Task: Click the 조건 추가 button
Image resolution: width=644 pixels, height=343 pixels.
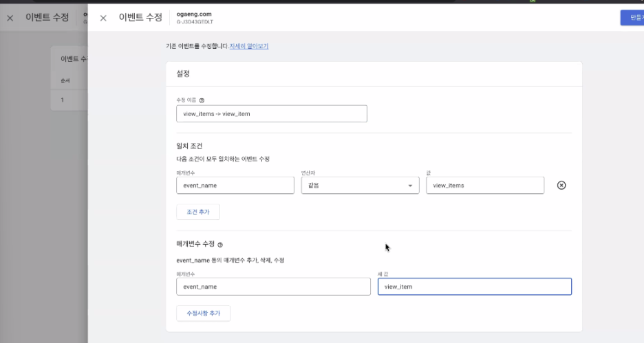Action: coord(198,212)
